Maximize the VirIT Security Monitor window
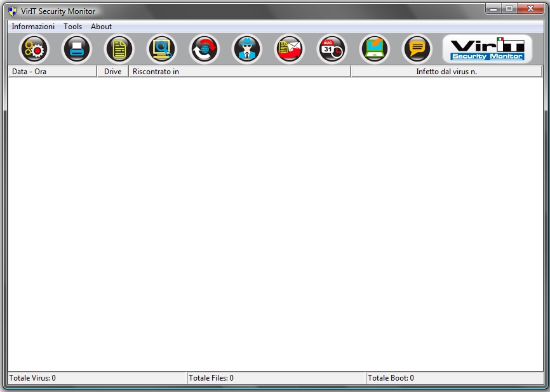This screenshot has width=550, height=392. [x=509, y=9]
